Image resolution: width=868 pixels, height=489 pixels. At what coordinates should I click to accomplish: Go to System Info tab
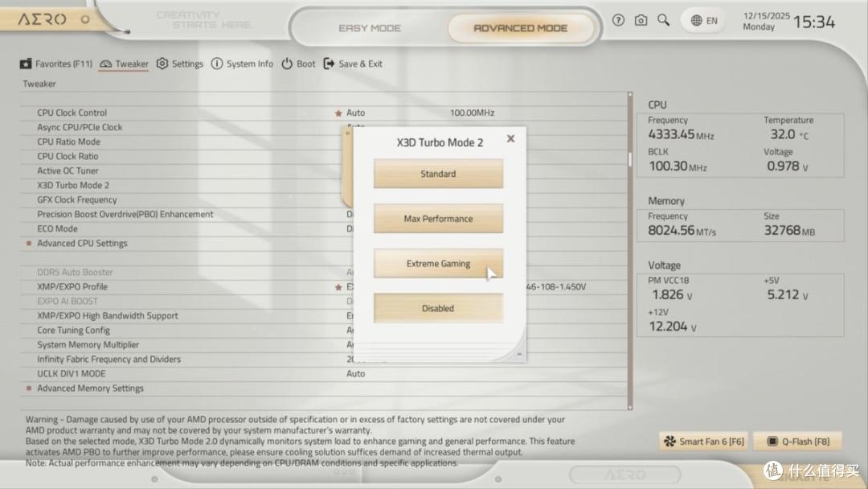(x=242, y=64)
